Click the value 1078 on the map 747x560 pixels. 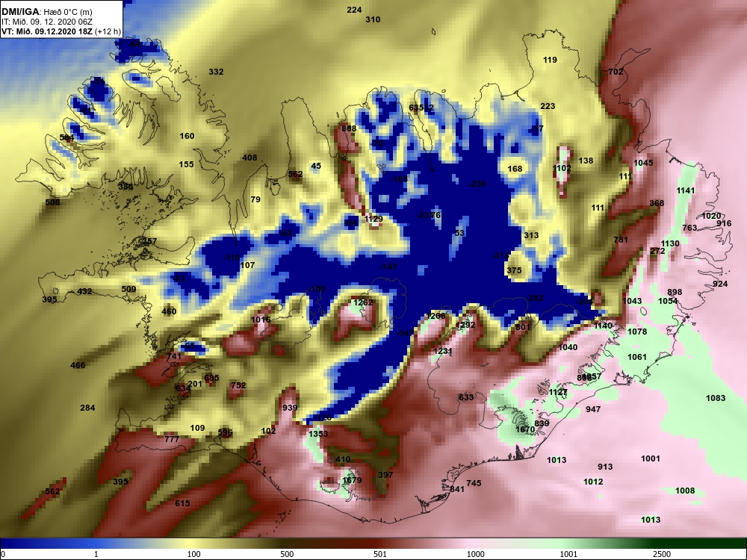click(637, 332)
